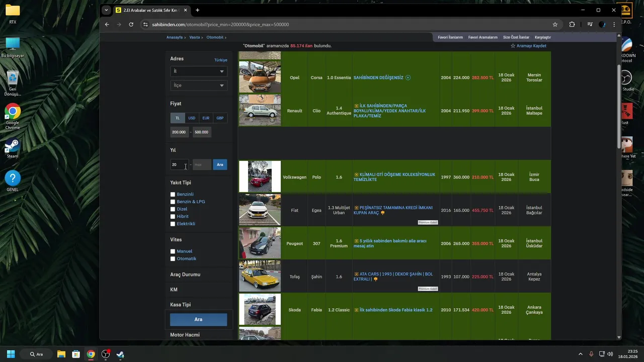View site information icon in address bar

click(145, 24)
